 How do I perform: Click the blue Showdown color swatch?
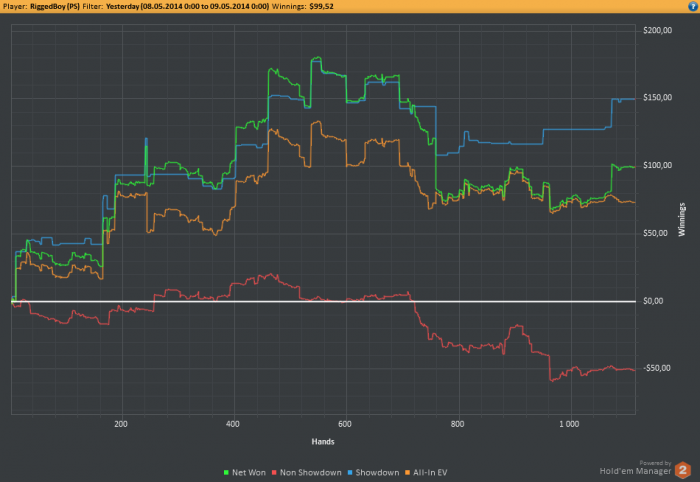pos(350,472)
